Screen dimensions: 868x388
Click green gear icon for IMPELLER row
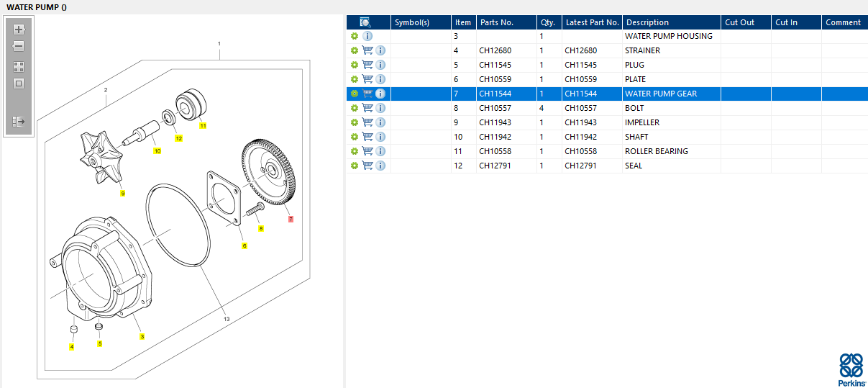tap(354, 122)
